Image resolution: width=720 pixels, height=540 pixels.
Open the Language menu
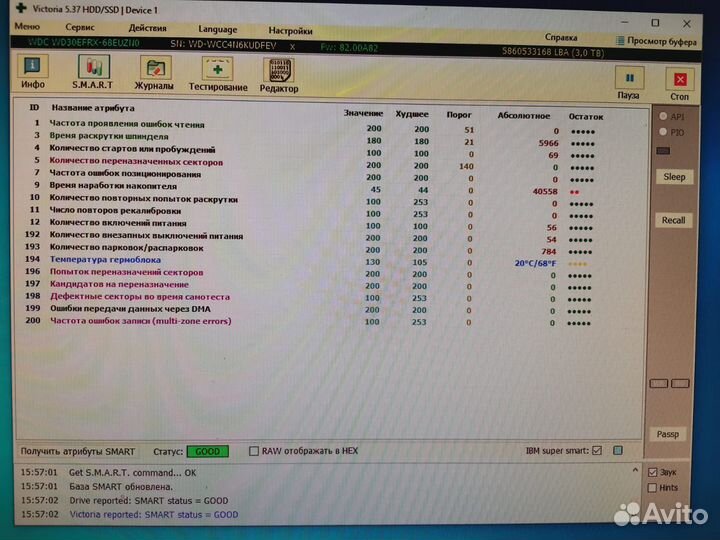218,30
